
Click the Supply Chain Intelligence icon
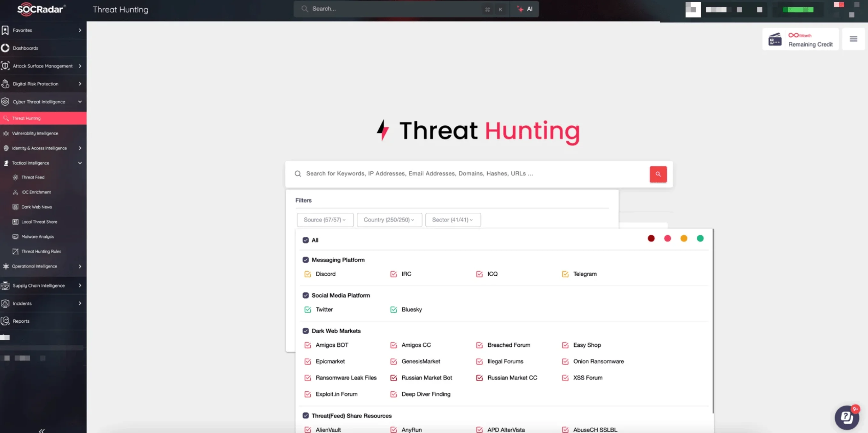click(x=5, y=285)
